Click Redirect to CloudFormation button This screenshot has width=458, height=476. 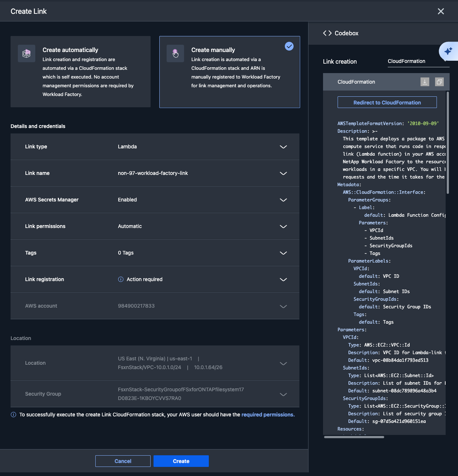point(387,102)
